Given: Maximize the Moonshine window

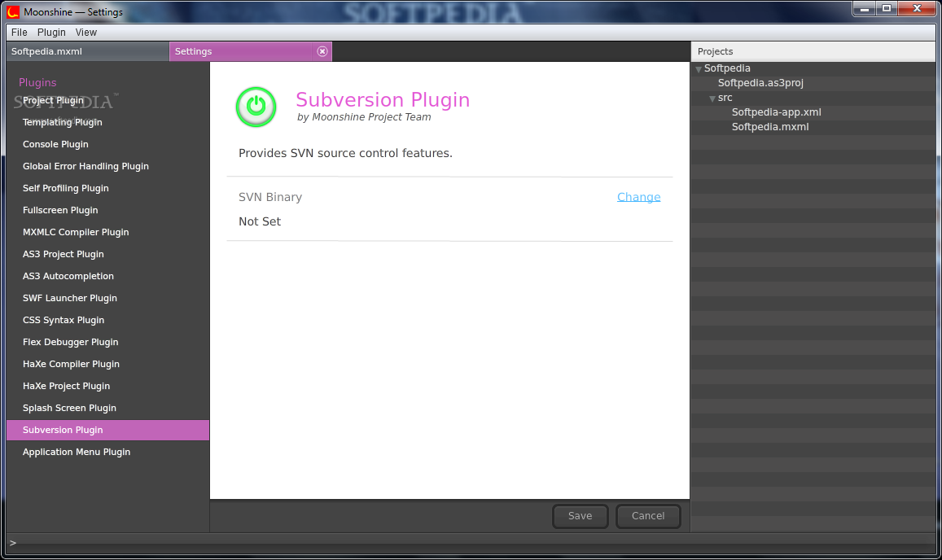Looking at the screenshot, I should click(x=886, y=8).
